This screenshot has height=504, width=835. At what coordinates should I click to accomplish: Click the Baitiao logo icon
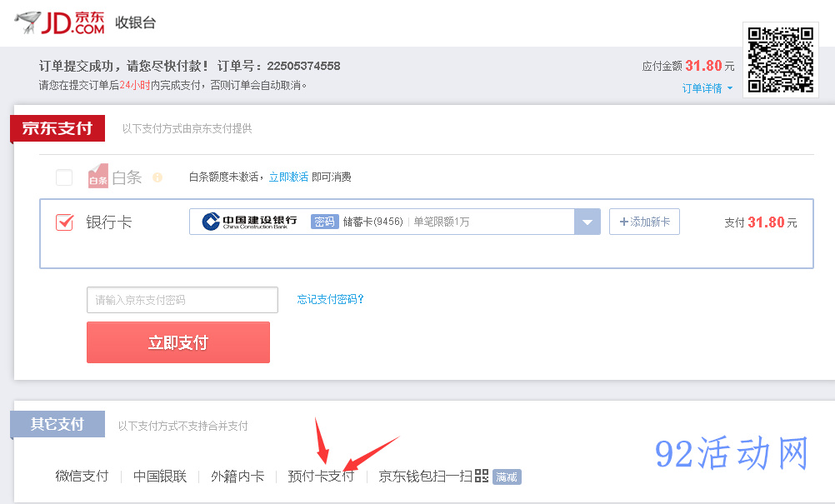click(x=98, y=176)
